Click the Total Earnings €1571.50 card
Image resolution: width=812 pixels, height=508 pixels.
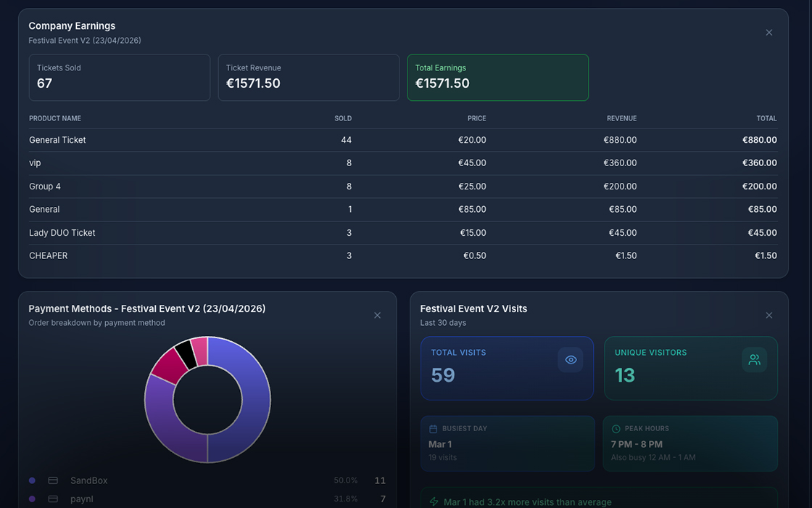point(497,77)
